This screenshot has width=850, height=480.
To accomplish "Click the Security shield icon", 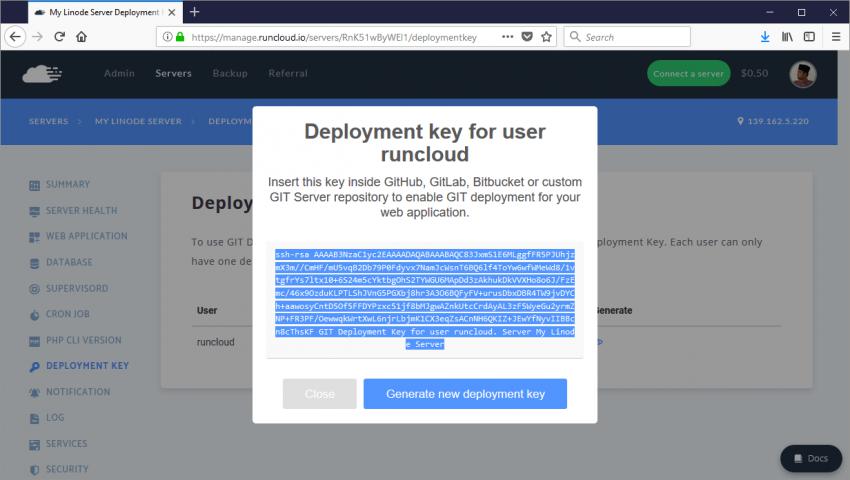I will click(x=34, y=470).
